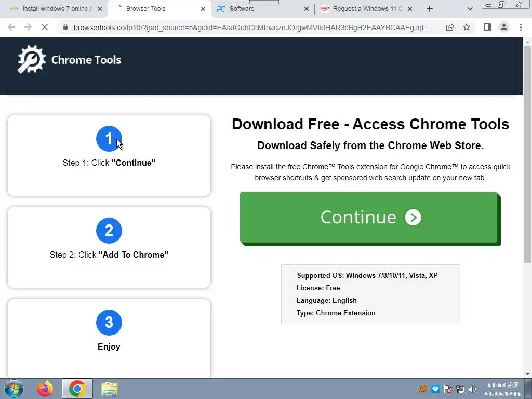Viewport: 532px width, 399px height.
Task: Bookmark this page with the star icon
Action: point(467,27)
